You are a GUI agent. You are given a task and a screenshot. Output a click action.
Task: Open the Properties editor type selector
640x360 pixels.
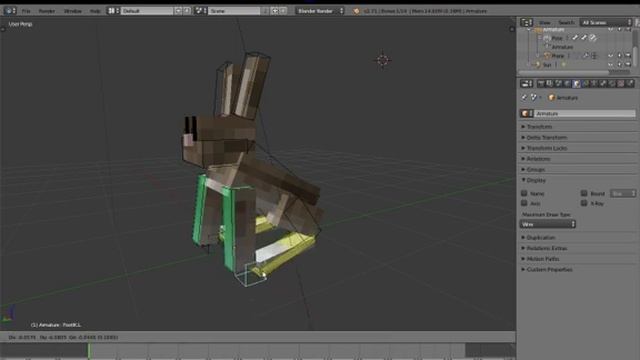527,84
